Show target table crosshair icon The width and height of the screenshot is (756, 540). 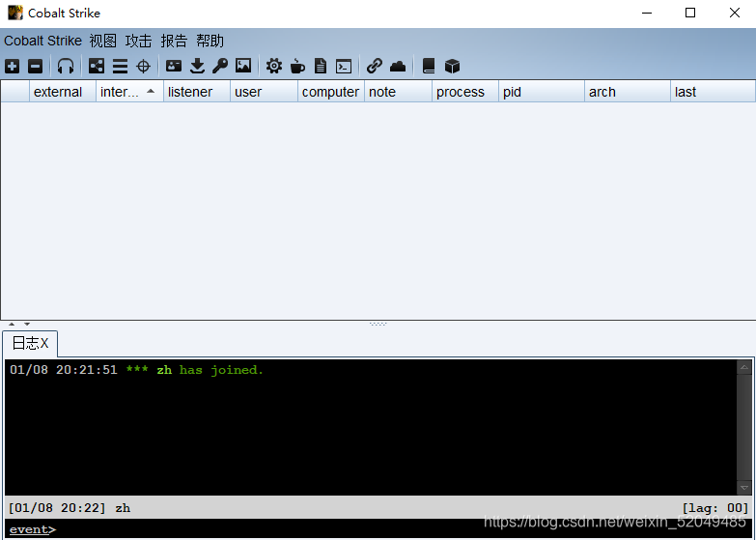click(143, 66)
